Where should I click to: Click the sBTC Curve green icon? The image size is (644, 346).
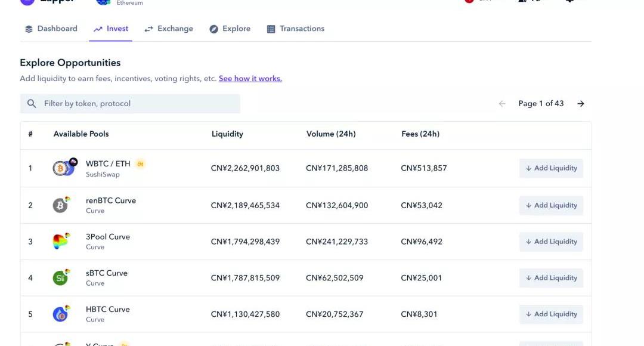pos(61,277)
